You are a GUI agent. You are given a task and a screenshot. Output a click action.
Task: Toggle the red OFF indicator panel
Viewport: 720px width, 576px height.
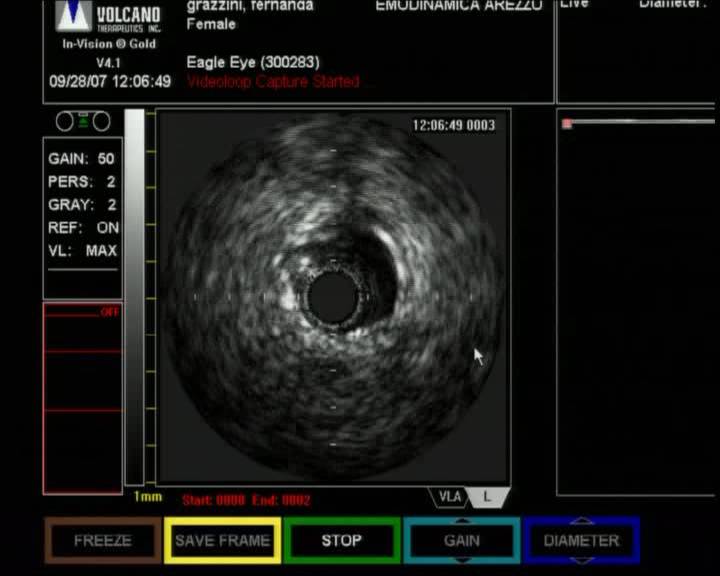tap(83, 398)
